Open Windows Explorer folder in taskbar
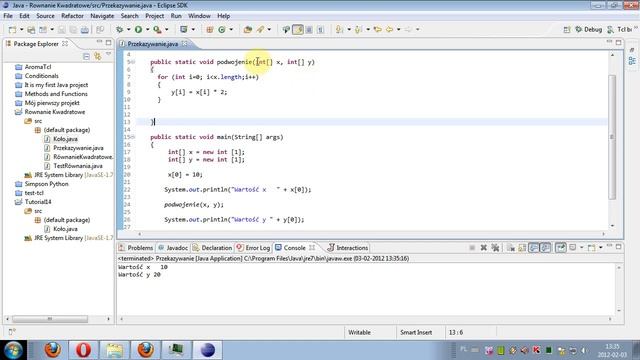Viewport: 640px width, 360px height. [x=114, y=350]
